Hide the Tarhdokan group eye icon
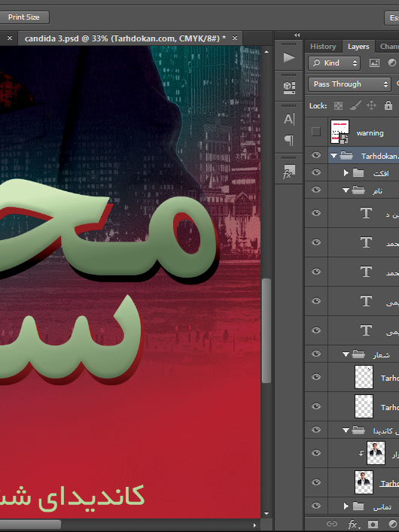This screenshot has height=532, width=399. pos(315,156)
